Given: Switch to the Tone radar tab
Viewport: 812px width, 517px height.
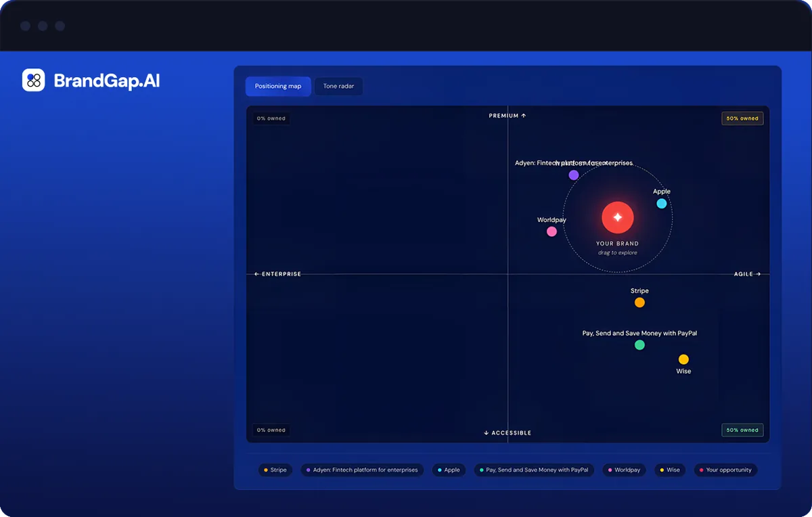Looking at the screenshot, I should 338,87.
